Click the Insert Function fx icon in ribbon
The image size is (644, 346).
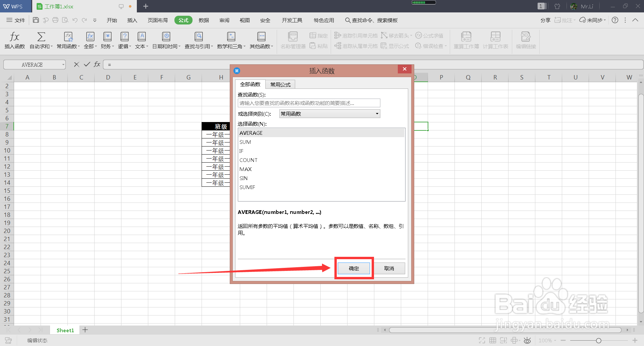[x=14, y=36]
